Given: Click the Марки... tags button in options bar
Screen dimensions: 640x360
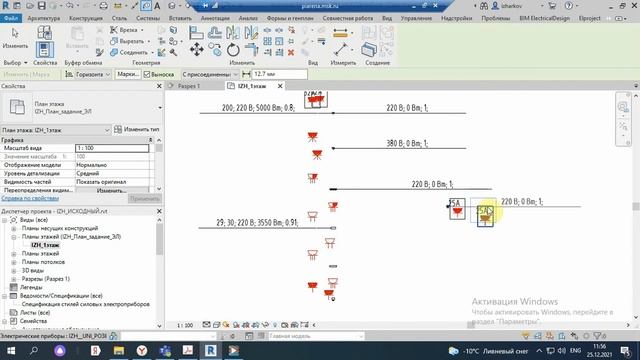Looking at the screenshot, I should [128, 74].
